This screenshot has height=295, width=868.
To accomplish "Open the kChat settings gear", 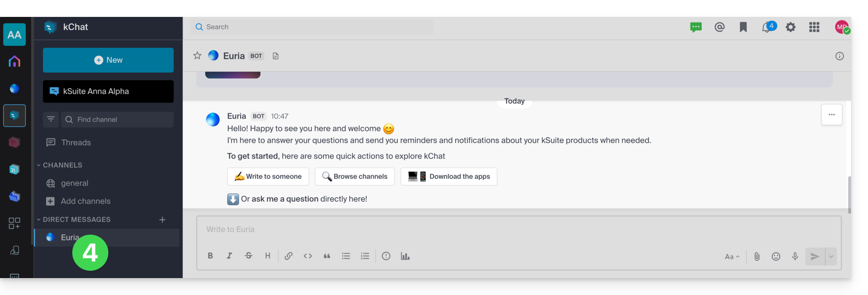I will click(791, 27).
